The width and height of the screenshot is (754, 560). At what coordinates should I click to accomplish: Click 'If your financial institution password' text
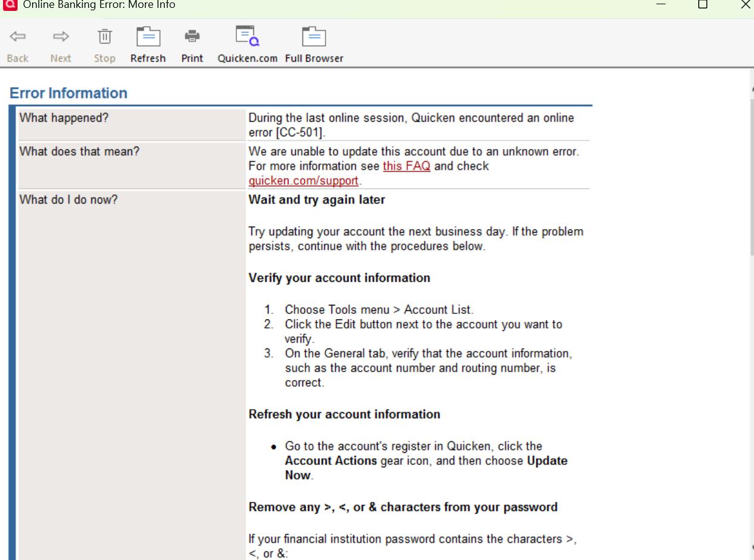[x=413, y=546]
